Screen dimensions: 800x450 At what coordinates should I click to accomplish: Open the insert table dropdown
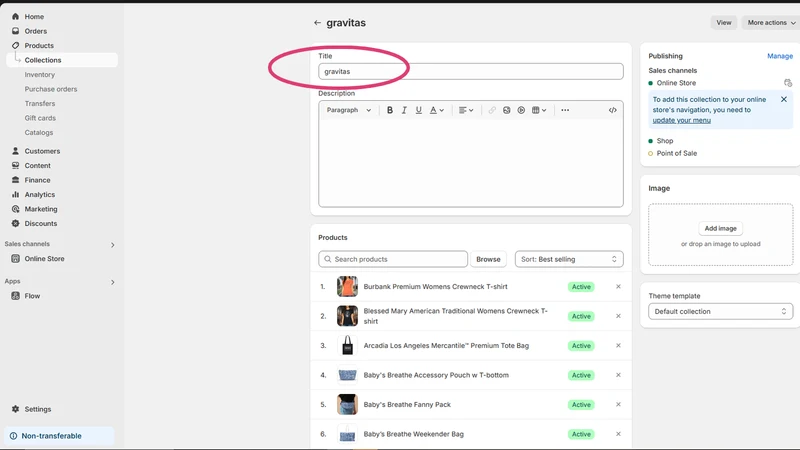[539, 110]
